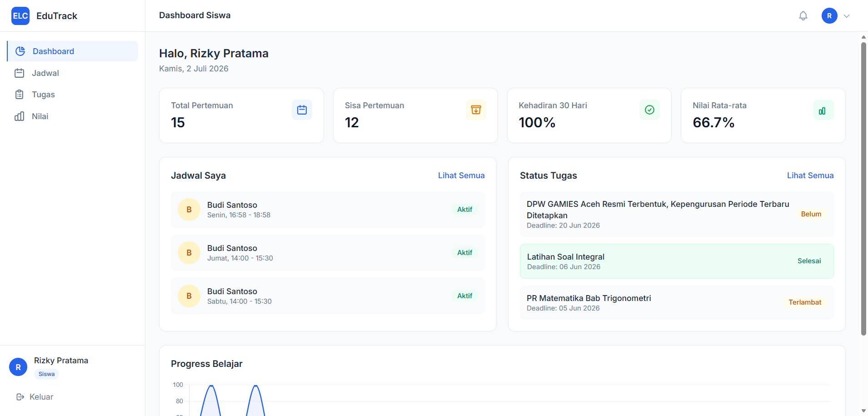The width and height of the screenshot is (868, 416).
Task: Click the Selesai status badge
Action: click(809, 261)
